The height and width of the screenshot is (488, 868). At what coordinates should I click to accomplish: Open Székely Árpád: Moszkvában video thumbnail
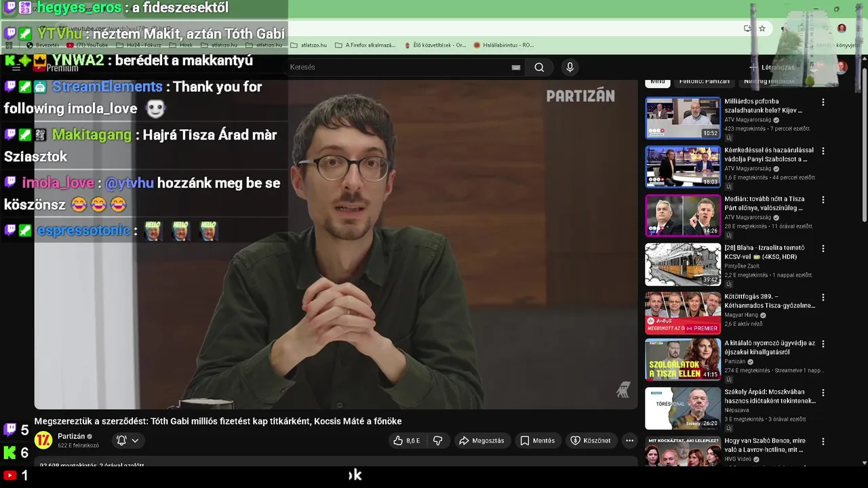tap(683, 408)
